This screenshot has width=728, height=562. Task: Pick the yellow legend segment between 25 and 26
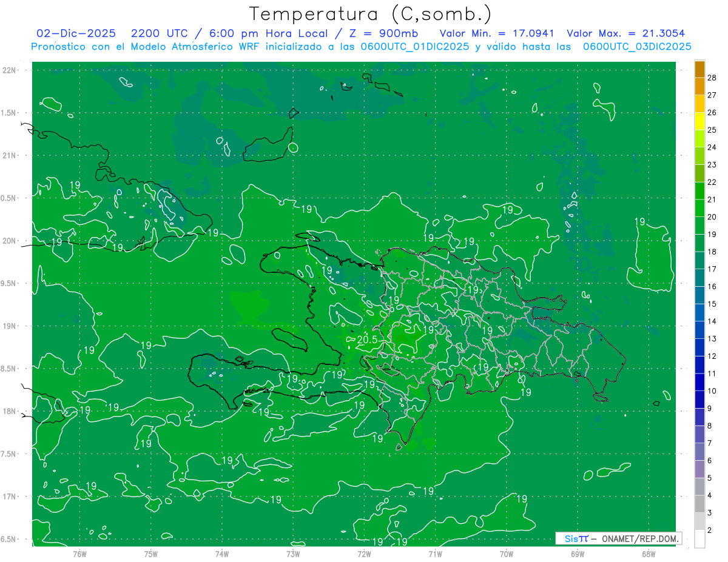click(699, 121)
